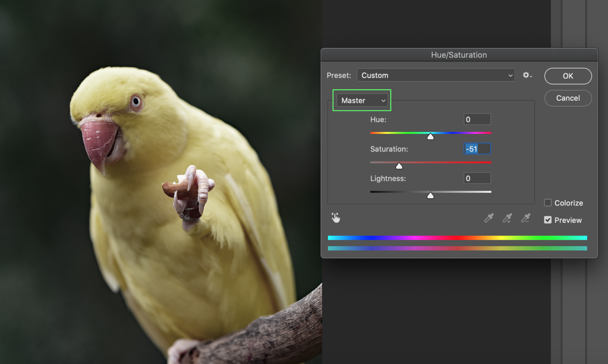This screenshot has height=364, width=608.
Task: Click the Lightness value input field
Action: pos(477,178)
